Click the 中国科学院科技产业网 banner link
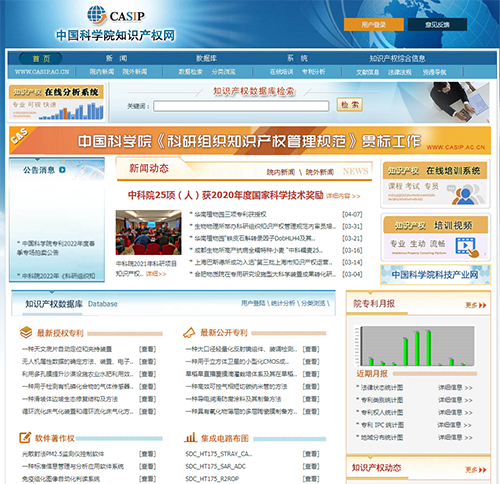 [x=435, y=275]
